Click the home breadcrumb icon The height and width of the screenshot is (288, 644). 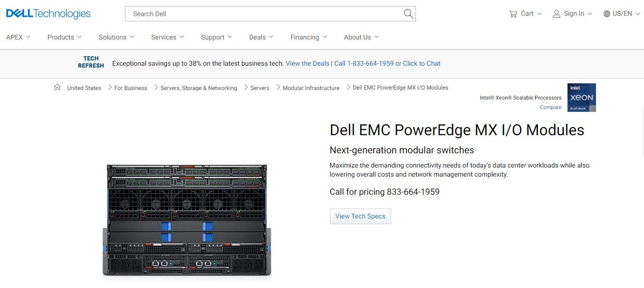pos(58,87)
